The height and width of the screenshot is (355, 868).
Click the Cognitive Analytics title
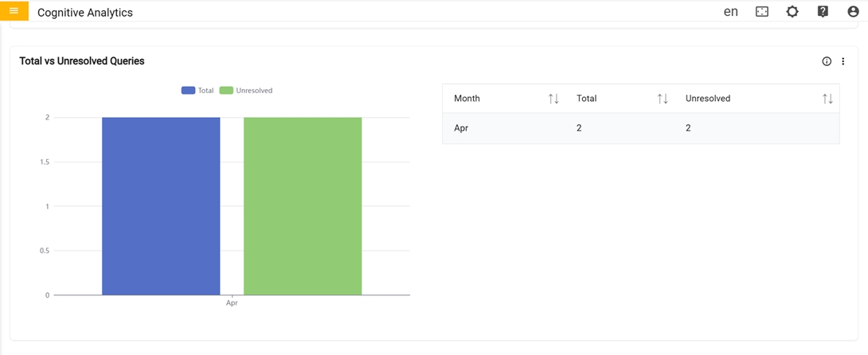pyautogui.click(x=85, y=13)
